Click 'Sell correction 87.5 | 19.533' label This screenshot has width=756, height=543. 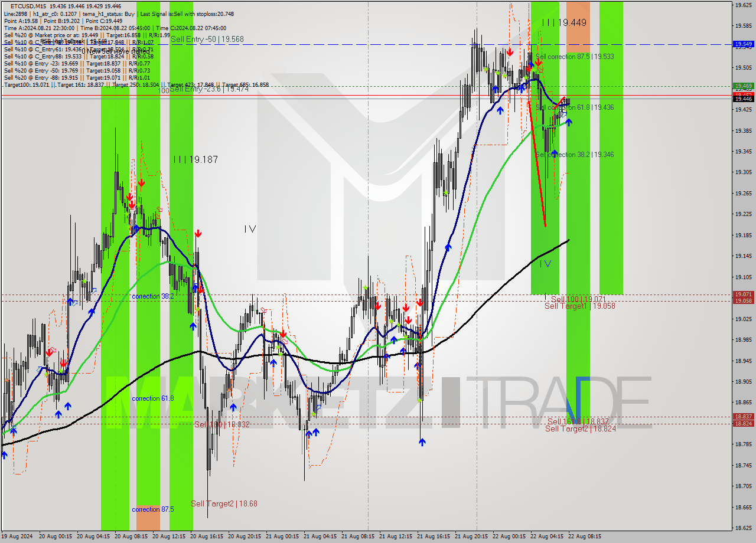click(575, 57)
